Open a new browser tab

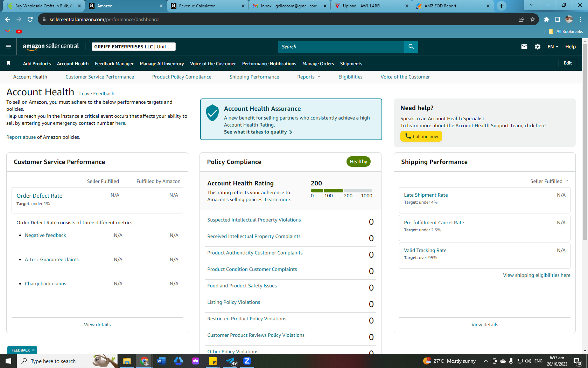click(502, 6)
